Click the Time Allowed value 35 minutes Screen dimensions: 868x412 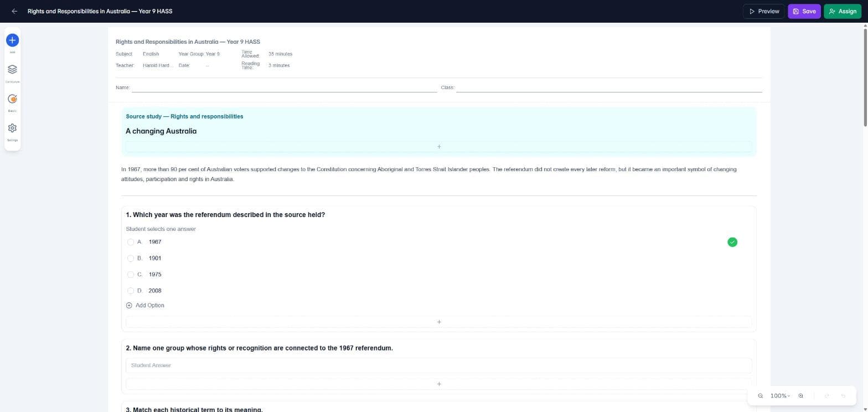pos(280,54)
